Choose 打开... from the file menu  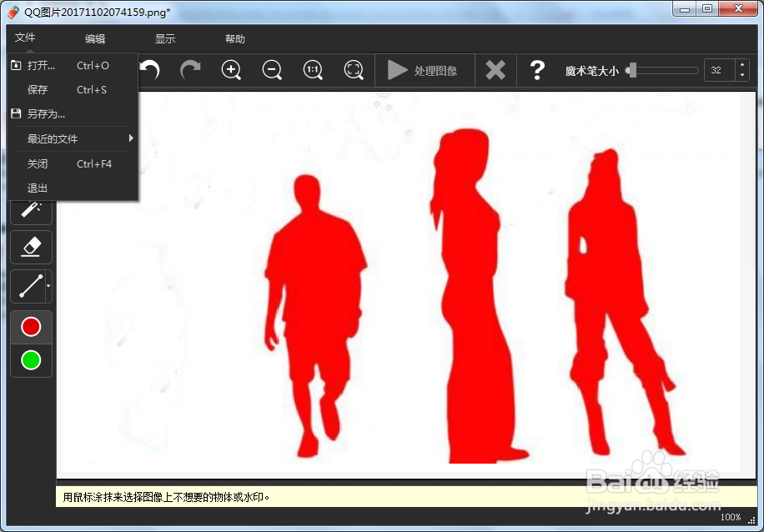tap(73, 66)
